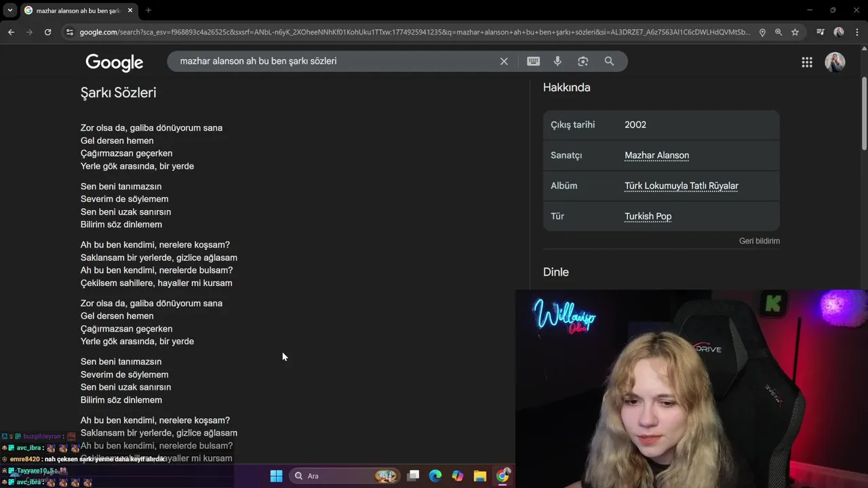Open the Mazhar Alanson artist link
The width and height of the screenshot is (868, 488).
click(x=656, y=155)
